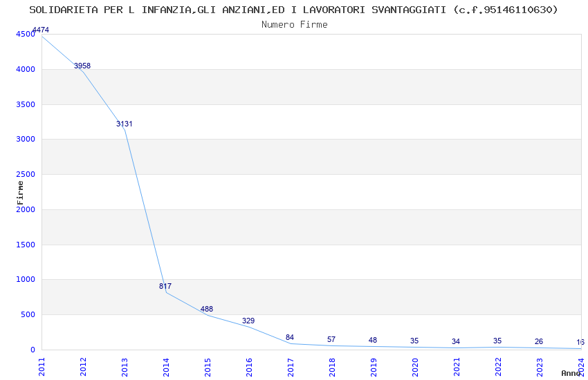
Task: Click y-axis tick 4500
Action: 26,34
